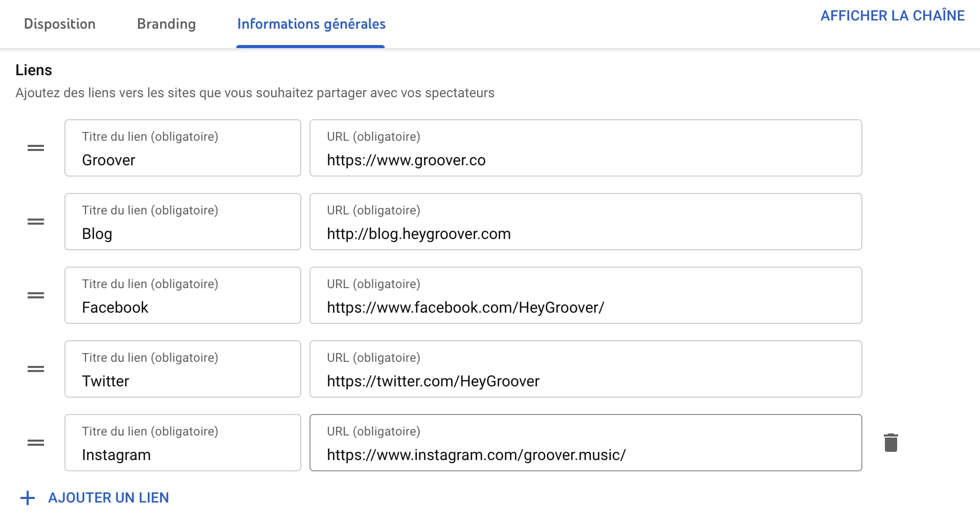The width and height of the screenshot is (980, 523).
Task: Delete the Instagram link with trash icon
Action: 890,443
